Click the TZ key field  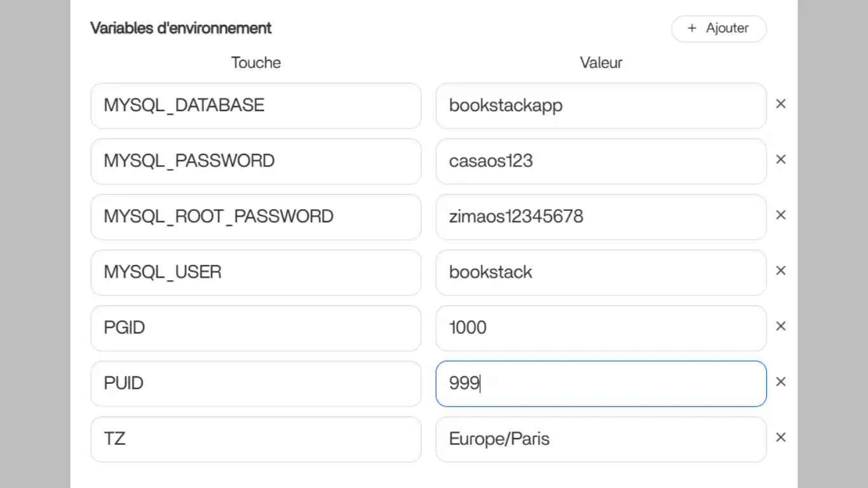click(255, 439)
